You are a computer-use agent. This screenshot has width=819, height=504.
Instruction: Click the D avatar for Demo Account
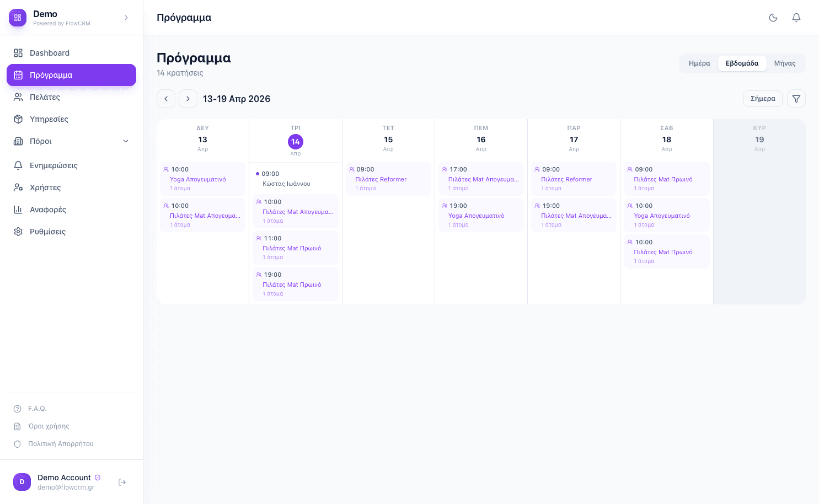coord(22,482)
